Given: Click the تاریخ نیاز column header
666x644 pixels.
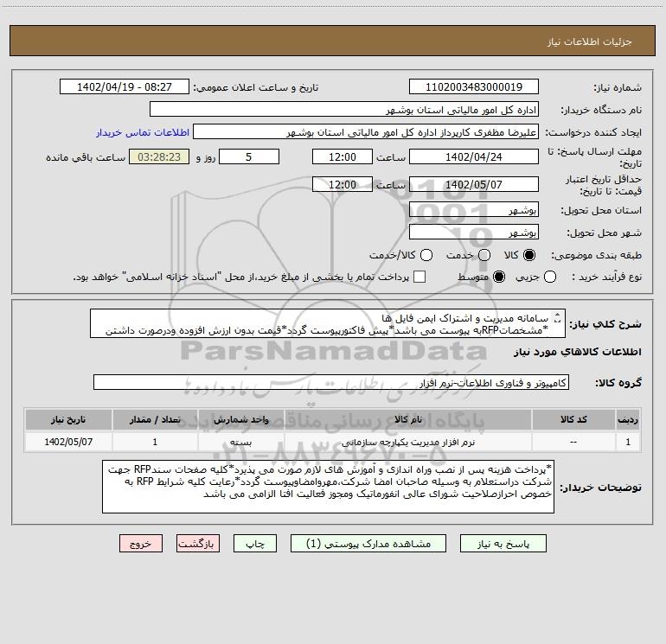Looking at the screenshot, I should point(68,419).
